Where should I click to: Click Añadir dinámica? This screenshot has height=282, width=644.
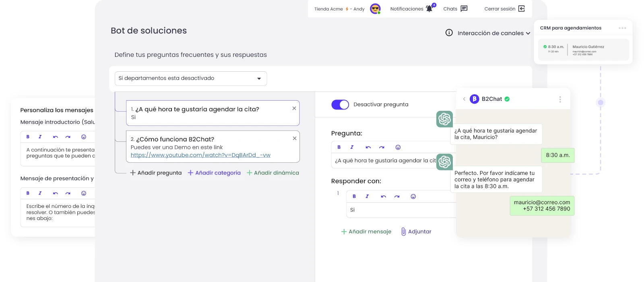pyautogui.click(x=273, y=173)
